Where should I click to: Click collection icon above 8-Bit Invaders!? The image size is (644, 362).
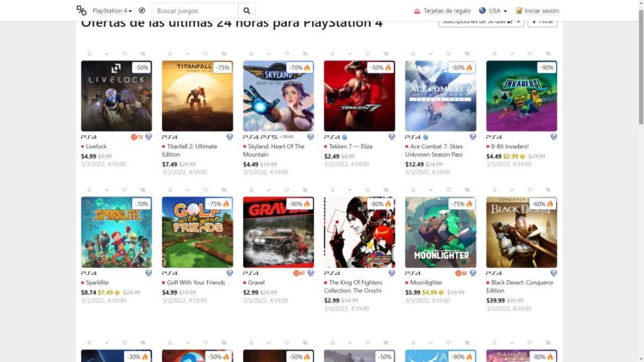pyautogui.click(x=548, y=53)
